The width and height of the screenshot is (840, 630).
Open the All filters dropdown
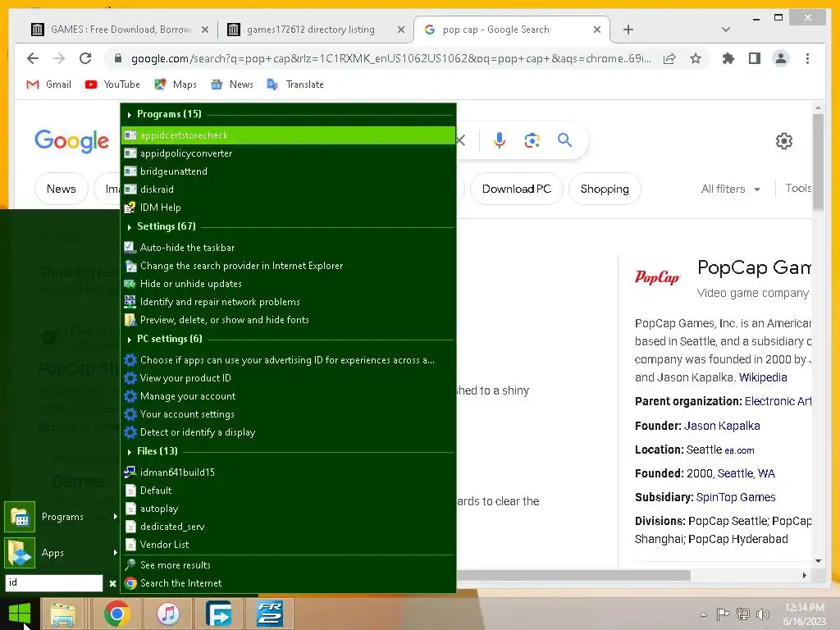731,189
